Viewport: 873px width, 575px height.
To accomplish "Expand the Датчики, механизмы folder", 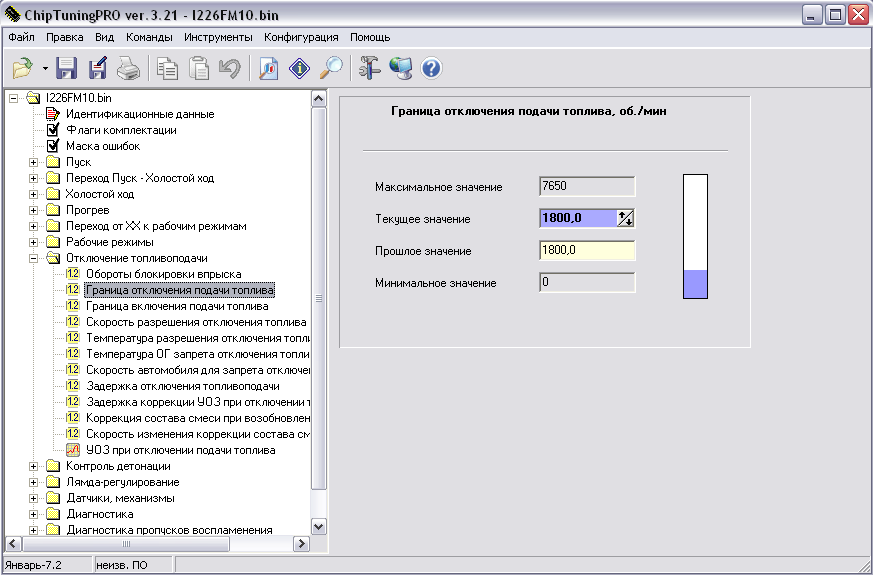I will click(x=33, y=499).
